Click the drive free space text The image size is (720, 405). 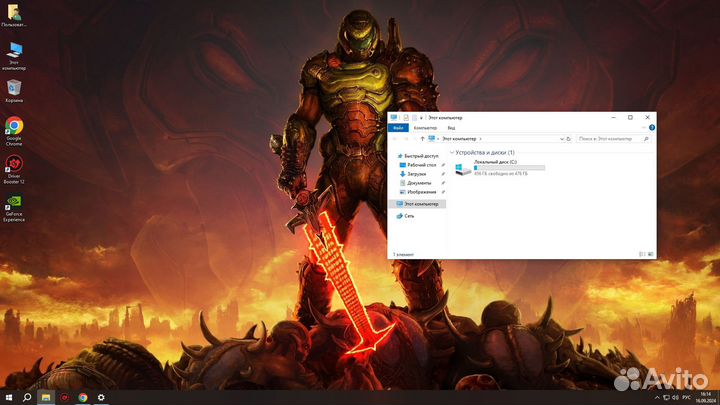pos(501,174)
